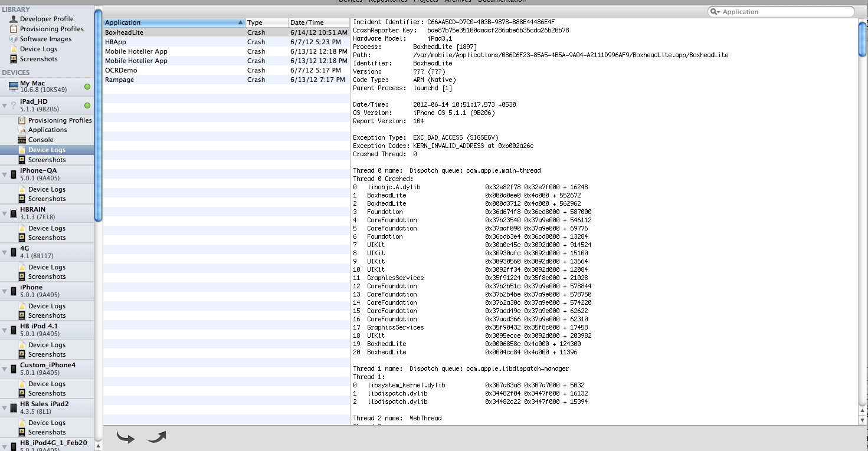This screenshot has height=451, width=868.
Task: Open Developer Profile in Library
Action: click(47, 19)
